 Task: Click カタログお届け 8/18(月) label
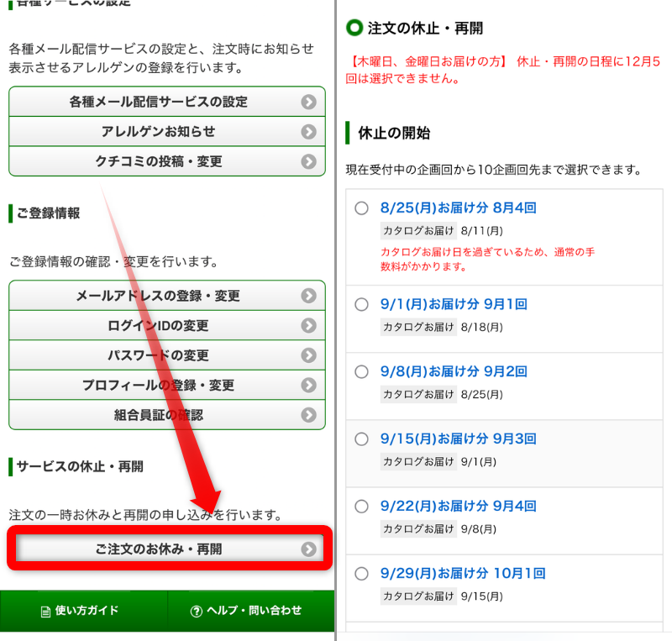(x=442, y=327)
